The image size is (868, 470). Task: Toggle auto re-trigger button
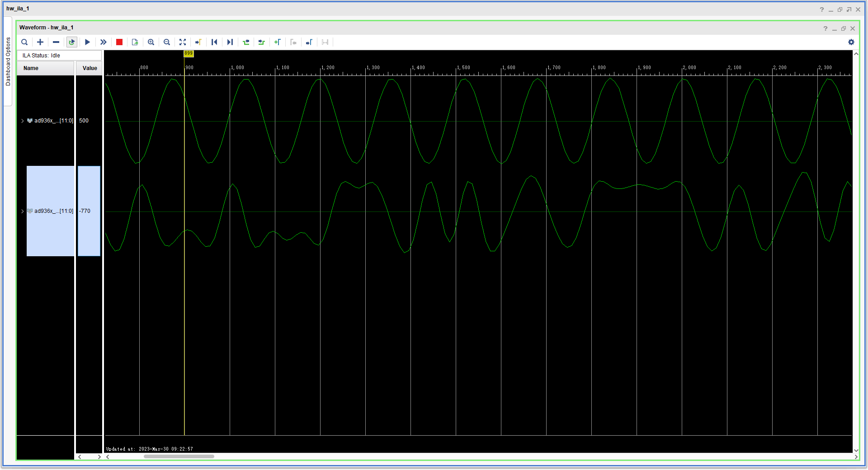[72, 42]
